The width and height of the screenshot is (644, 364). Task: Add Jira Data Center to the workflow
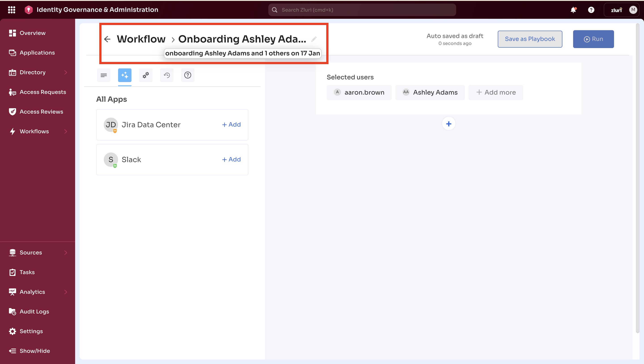point(231,124)
